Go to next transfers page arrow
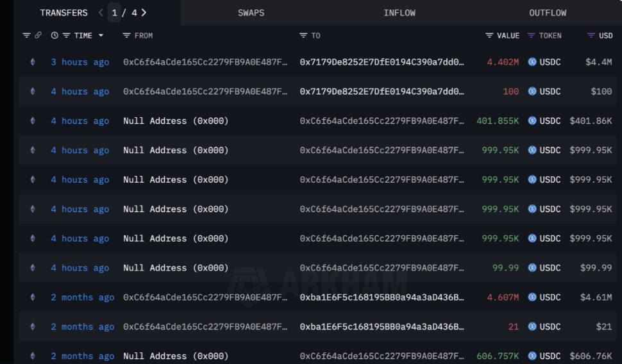 [144, 13]
